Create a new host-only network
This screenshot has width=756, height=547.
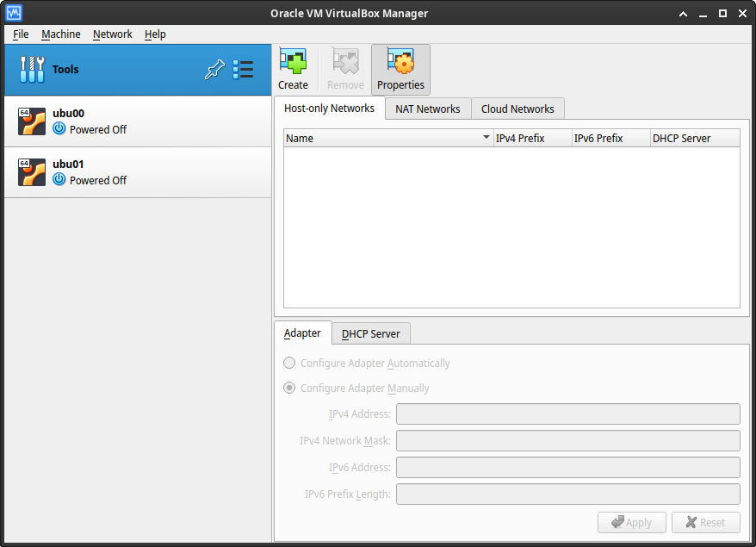click(293, 69)
